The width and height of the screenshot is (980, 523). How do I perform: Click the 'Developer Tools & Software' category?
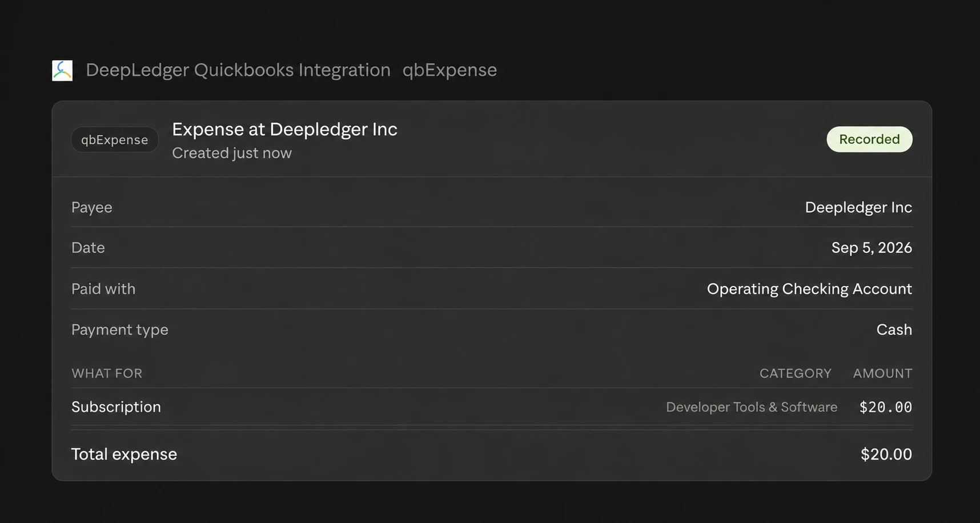pos(752,407)
